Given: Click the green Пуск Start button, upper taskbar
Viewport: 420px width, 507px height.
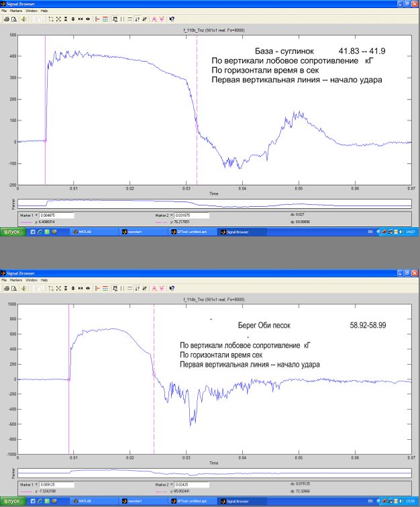Looking at the screenshot, I should [12, 232].
